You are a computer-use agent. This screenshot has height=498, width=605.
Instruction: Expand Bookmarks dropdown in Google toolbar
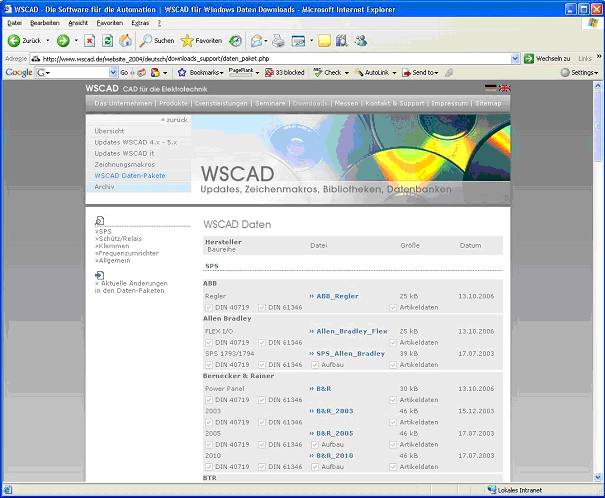tap(221, 73)
